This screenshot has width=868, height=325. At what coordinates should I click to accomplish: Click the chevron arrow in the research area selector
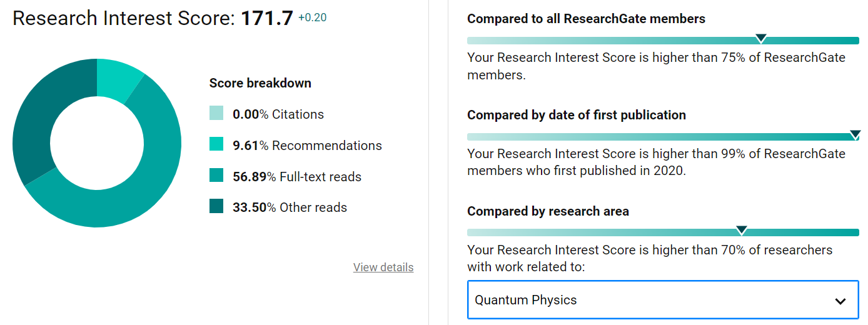tap(840, 301)
